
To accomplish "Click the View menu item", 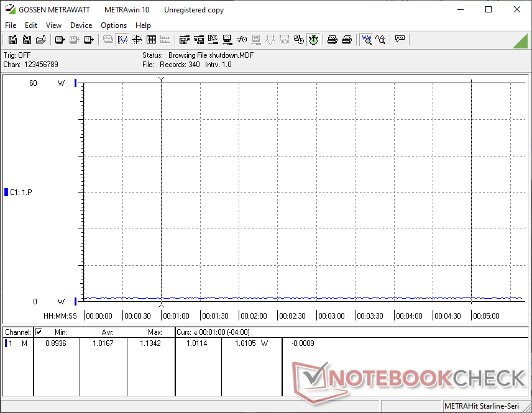I will (x=54, y=25).
